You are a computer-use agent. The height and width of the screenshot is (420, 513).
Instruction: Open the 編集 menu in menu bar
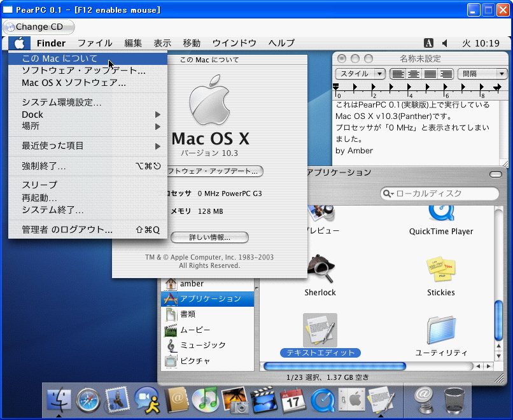pos(133,43)
